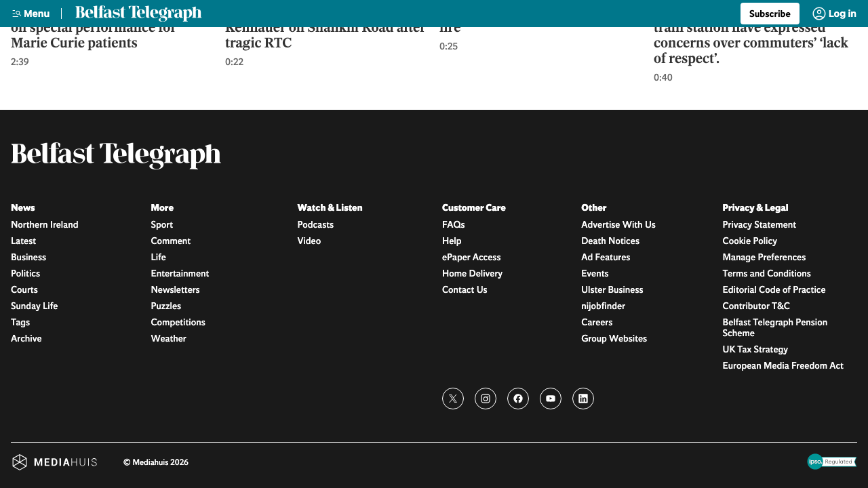This screenshot has width=868, height=488.
Task: Click the LinkedIn footer icon
Action: pos(583,399)
